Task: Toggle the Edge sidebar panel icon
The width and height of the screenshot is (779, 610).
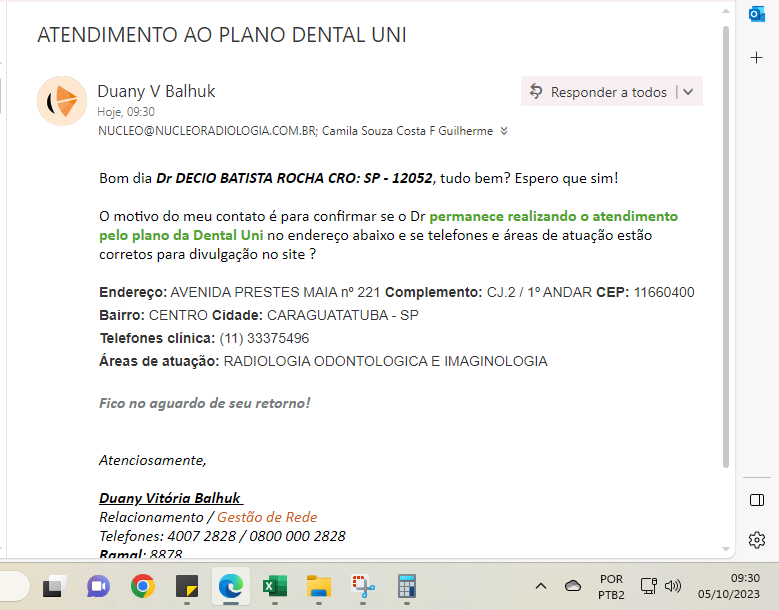Action: [757, 500]
